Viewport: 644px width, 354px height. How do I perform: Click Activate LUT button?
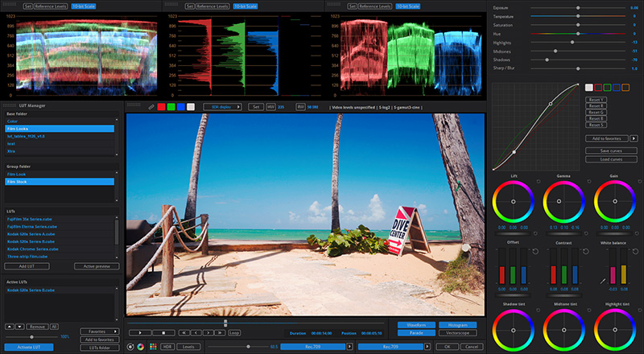(x=29, y=347)
